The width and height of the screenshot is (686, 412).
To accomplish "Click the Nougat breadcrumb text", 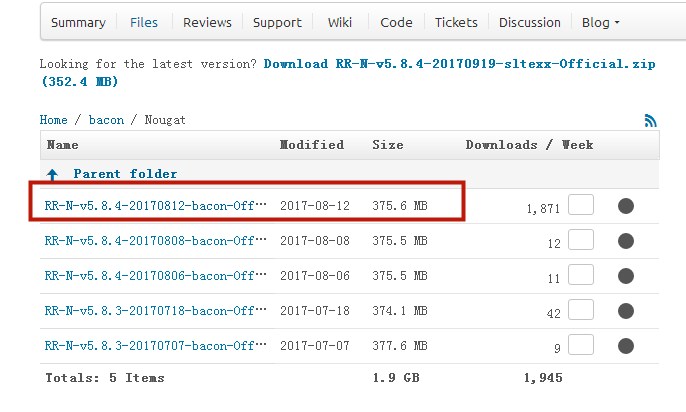I will coord(165,120).
